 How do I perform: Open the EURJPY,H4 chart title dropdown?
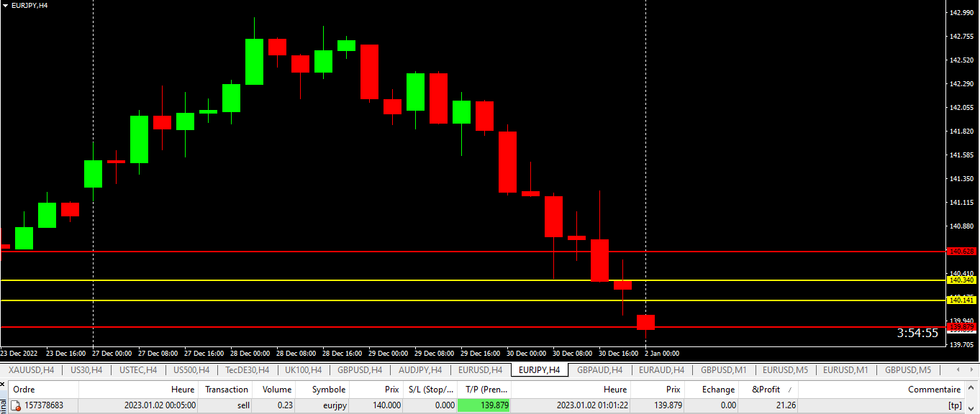click(x=6, y=5)
